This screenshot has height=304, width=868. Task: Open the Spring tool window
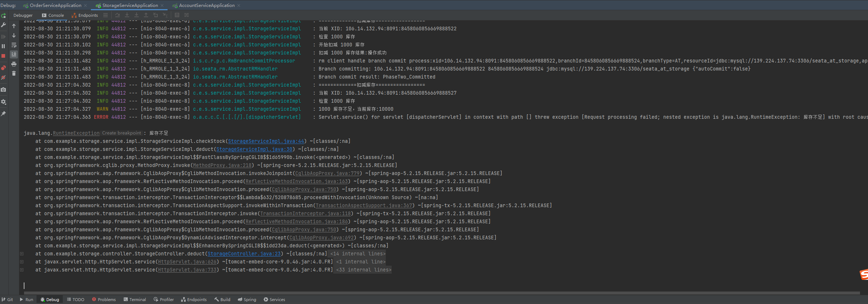(x=247, y=299)
